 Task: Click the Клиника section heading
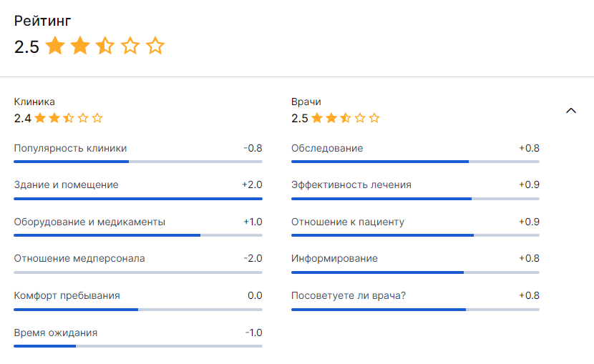(34, 102)
